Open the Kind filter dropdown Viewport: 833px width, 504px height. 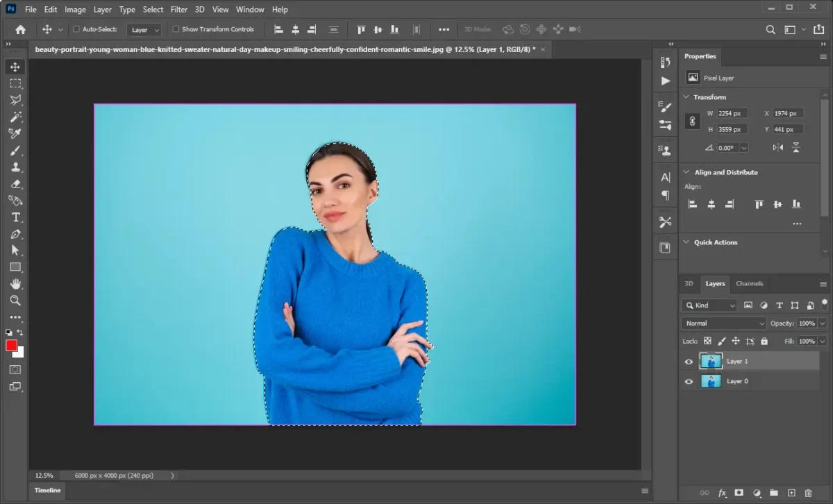[709, 305]
